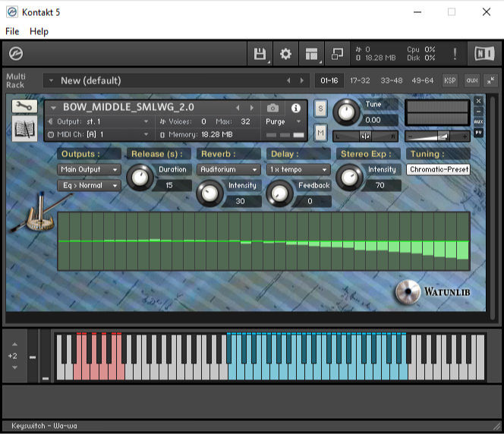Select next multi with right arrow

click(302, 80)
